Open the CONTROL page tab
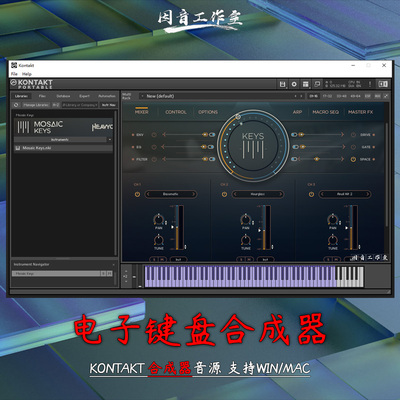Image resolution: width=400 pixels, height=400 pixels. [176, 112]
